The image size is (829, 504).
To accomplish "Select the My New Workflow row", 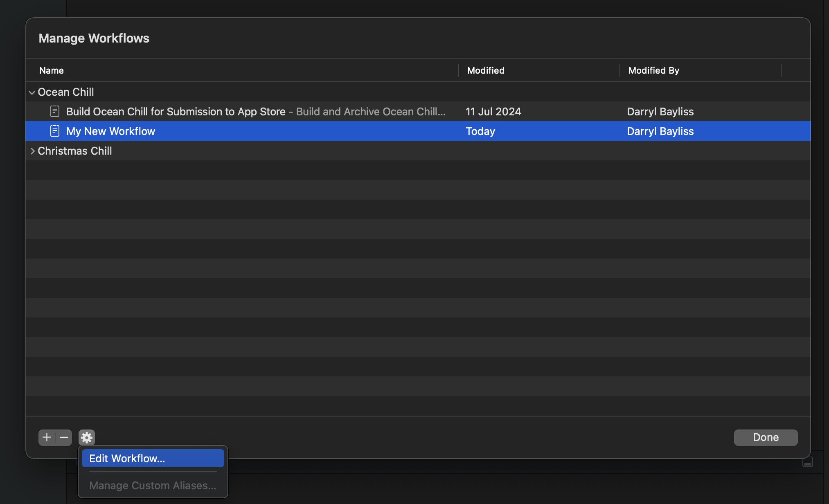I will click(x=418, y=131).
